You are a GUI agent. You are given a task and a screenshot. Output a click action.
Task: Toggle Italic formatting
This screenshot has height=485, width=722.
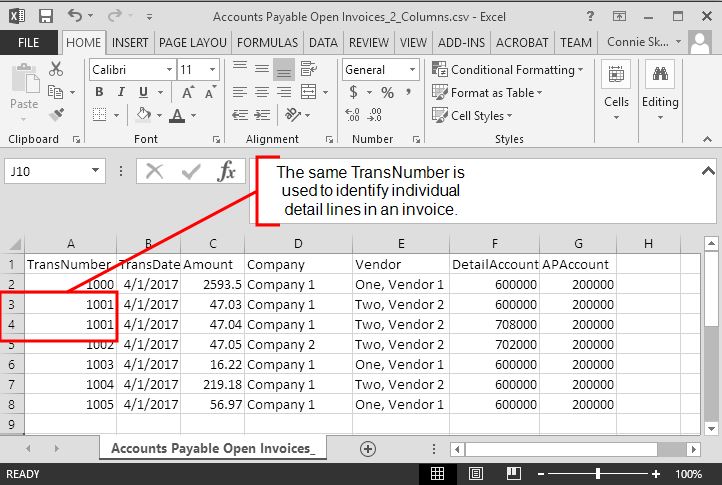pyautogui.click(x=122, y=92)
